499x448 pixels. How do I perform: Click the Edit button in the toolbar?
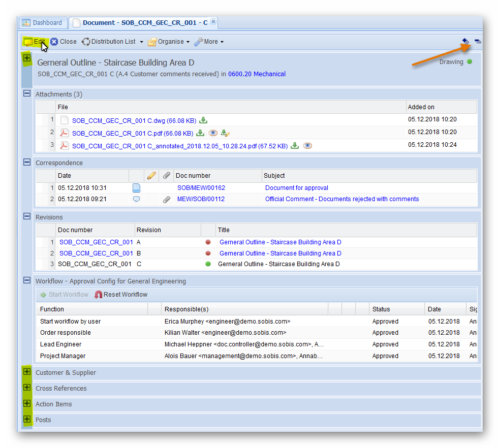(35, 42)
